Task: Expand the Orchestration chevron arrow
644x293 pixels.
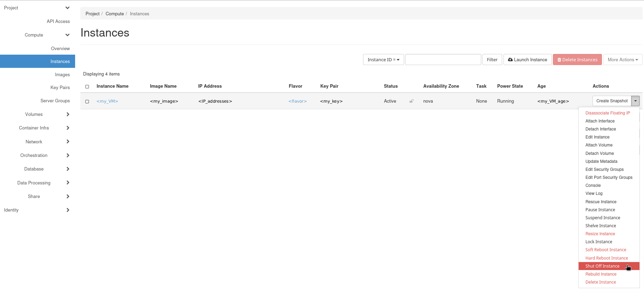Action: tap(68, 156)
